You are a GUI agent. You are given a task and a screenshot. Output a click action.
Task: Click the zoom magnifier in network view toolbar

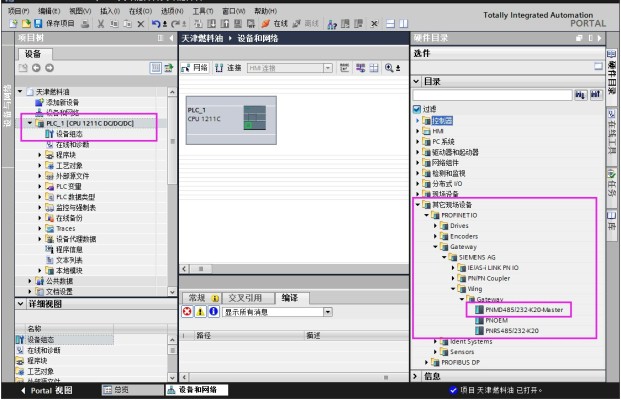pyautogui.click(x=389, y=68)
